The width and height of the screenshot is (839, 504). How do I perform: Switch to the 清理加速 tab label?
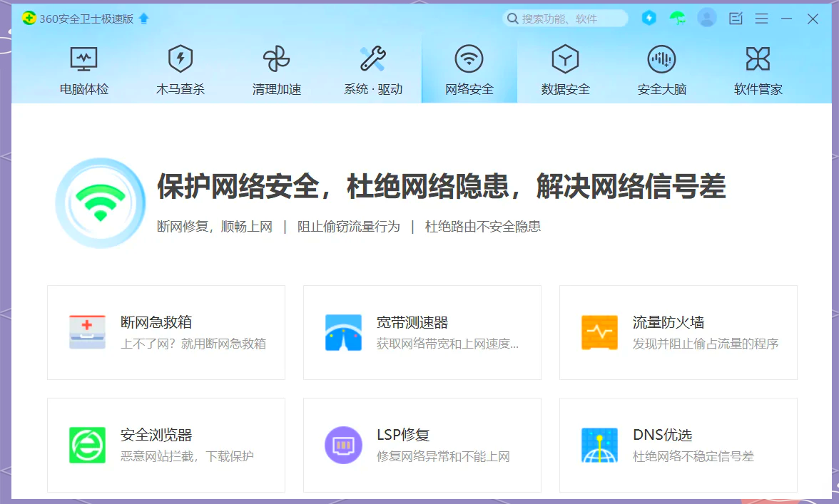pos(277,89)
